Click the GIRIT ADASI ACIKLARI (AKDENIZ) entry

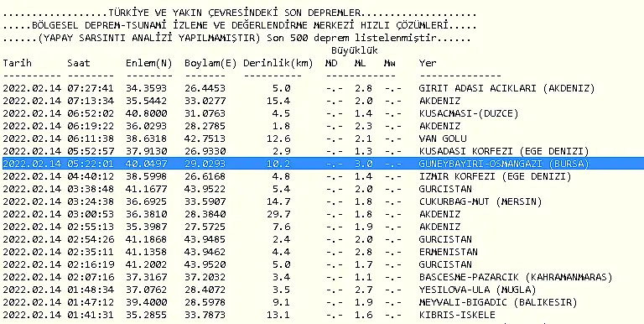pyautogui.click(x=506, y=88)
